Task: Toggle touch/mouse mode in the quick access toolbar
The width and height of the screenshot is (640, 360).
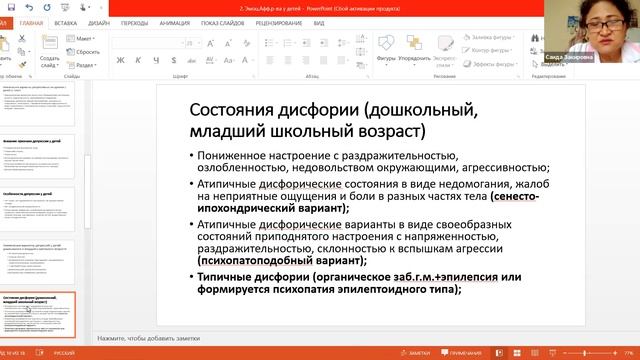Action: [83, 7]
